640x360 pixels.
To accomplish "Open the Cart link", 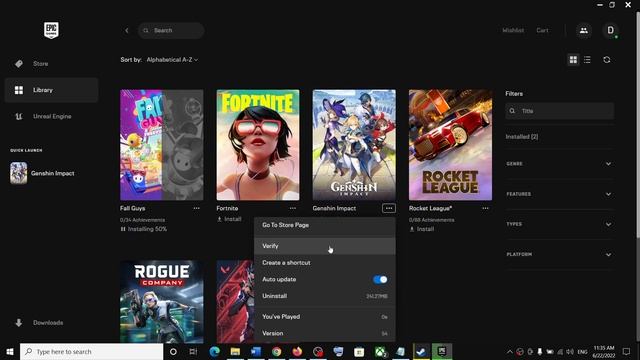I will [542, 30].
